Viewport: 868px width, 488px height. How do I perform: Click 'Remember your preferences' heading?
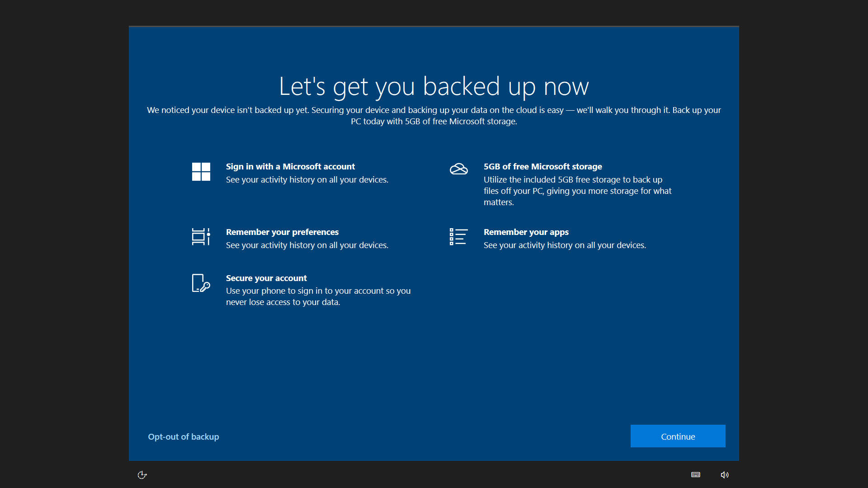tap(282, 232)
